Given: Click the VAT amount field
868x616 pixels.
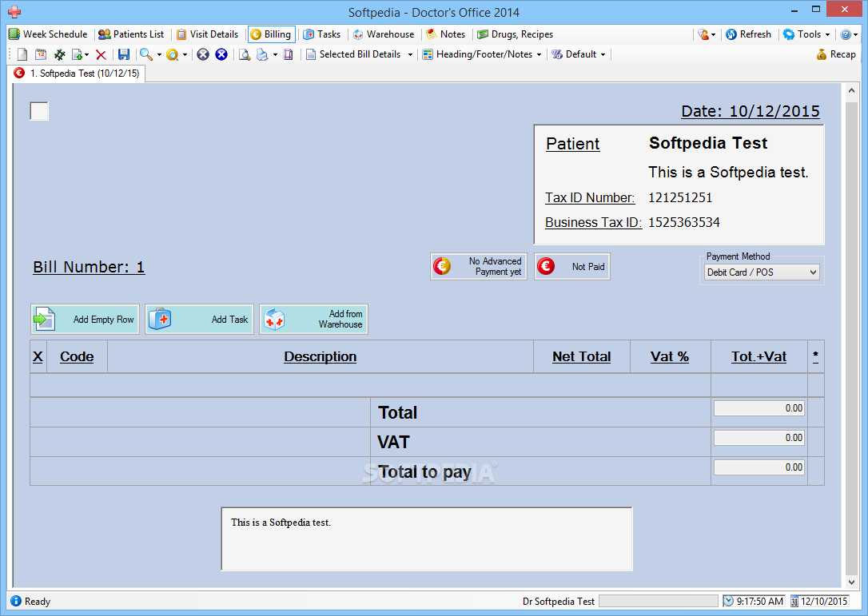Looking at the screenshot, I should click(759, 438).
